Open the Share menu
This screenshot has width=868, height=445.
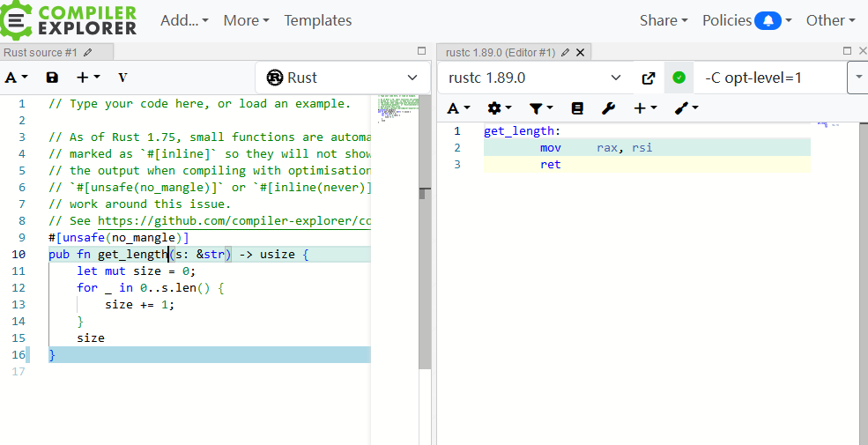tap(664, 20)
